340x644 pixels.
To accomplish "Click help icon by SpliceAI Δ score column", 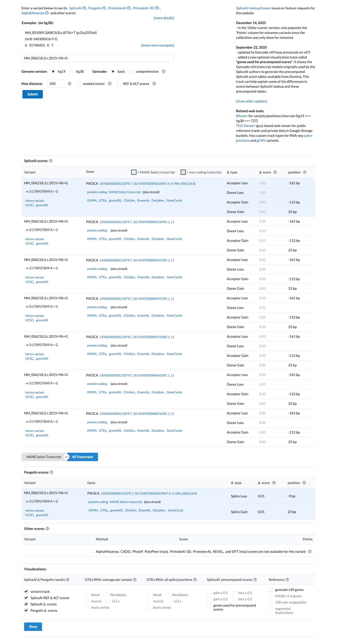I will point(275,172).
